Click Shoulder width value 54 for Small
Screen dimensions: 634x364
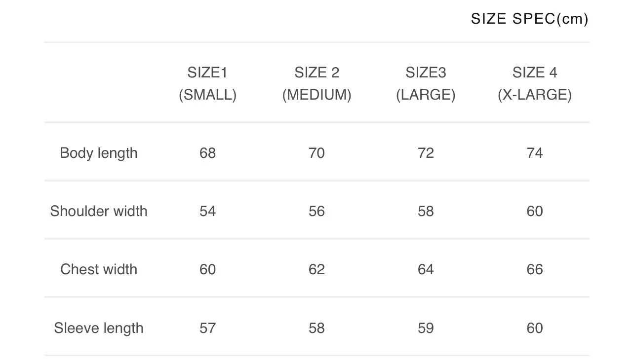[207, 211]
